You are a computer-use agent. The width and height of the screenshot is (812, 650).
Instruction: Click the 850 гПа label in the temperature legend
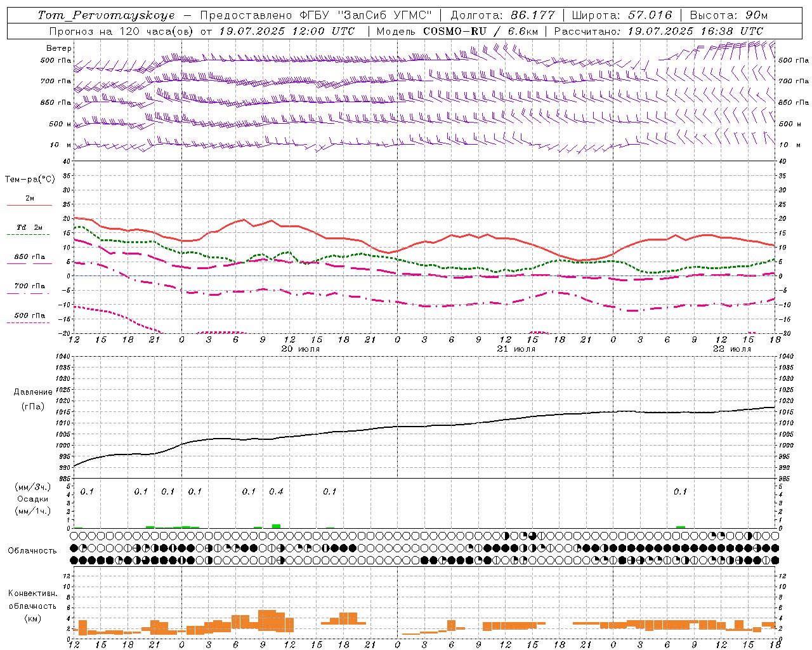point(29,257)
